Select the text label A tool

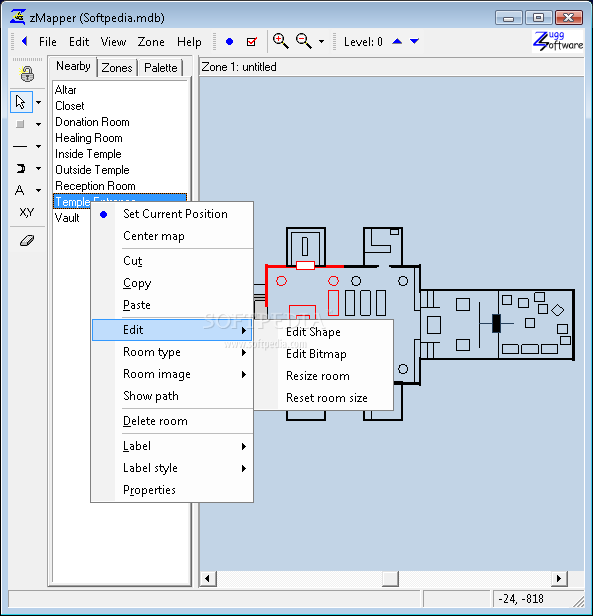(x=20, y=191)
